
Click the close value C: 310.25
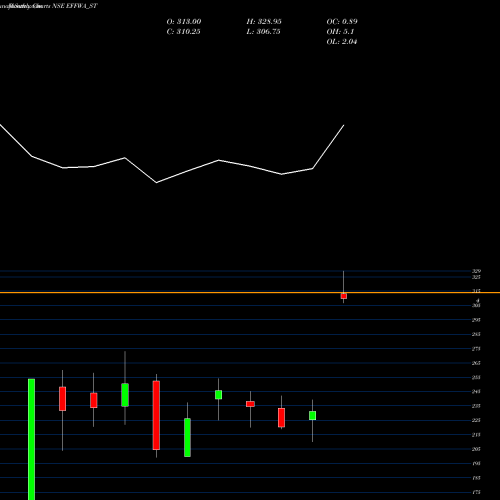183,32
